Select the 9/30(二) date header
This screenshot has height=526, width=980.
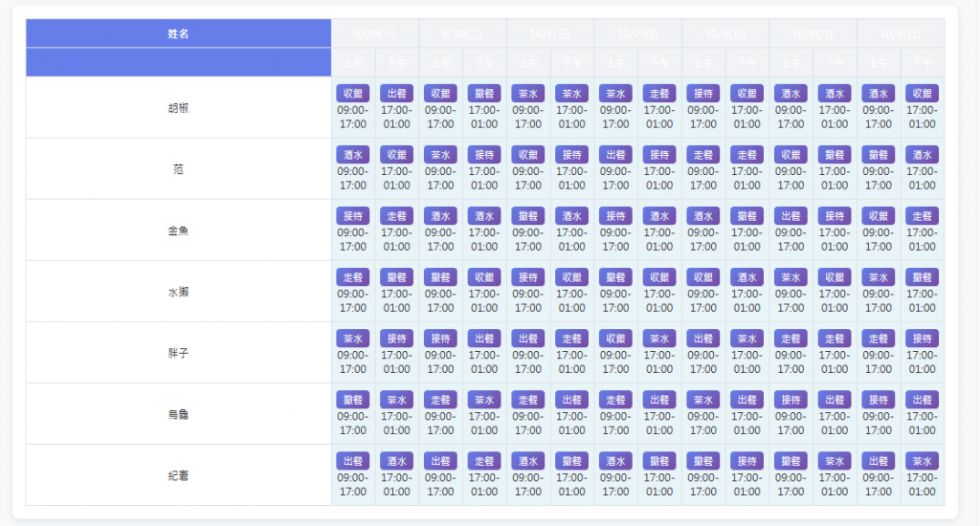click(462, 33)
